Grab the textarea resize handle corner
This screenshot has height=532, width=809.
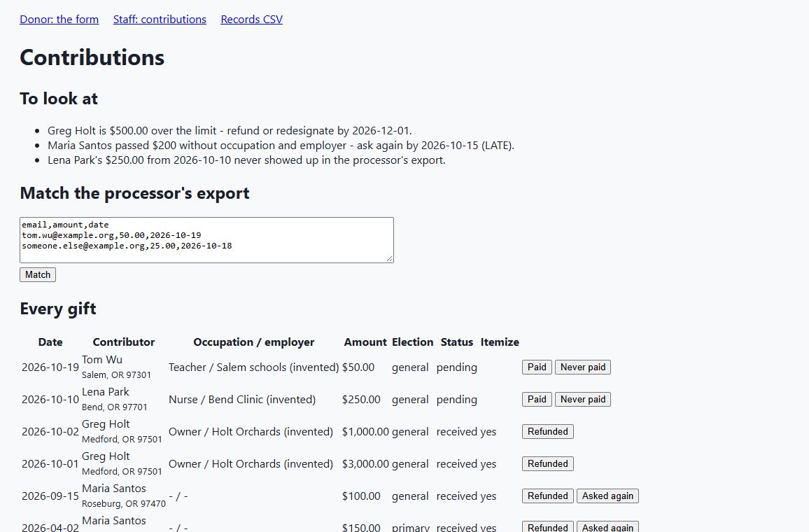[390, 259]
